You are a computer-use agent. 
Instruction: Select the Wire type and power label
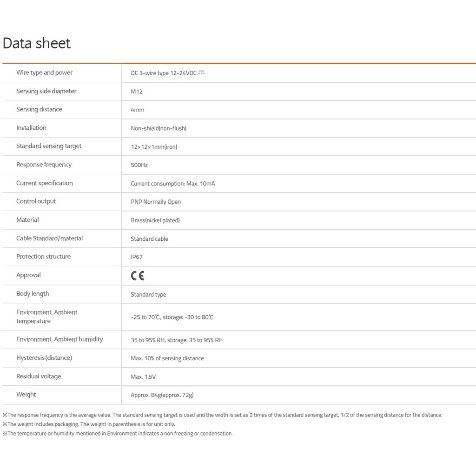pyautogui.click(x=44, y=73)
